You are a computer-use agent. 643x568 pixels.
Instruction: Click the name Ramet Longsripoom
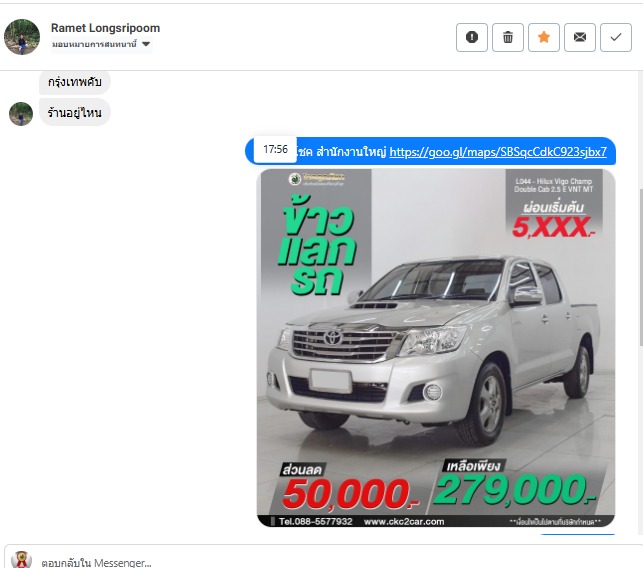(x=105, y=28)
